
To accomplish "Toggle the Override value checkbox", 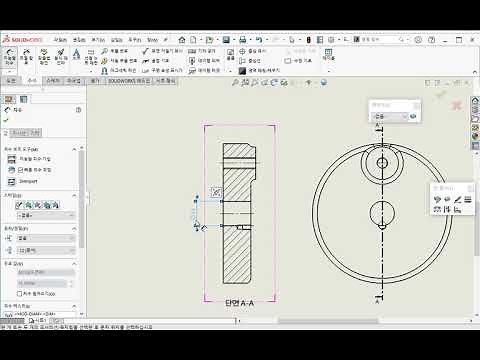I will point(19,294).
